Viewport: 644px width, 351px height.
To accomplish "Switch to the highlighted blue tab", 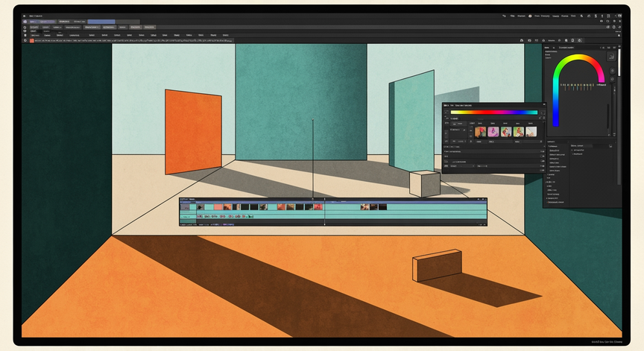I will pos(101,22).
